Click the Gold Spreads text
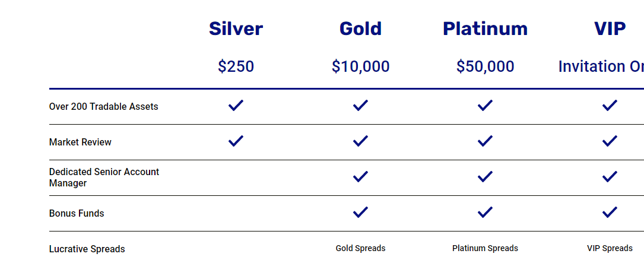This screenshot has width=644, height=260. coord(360,248)
